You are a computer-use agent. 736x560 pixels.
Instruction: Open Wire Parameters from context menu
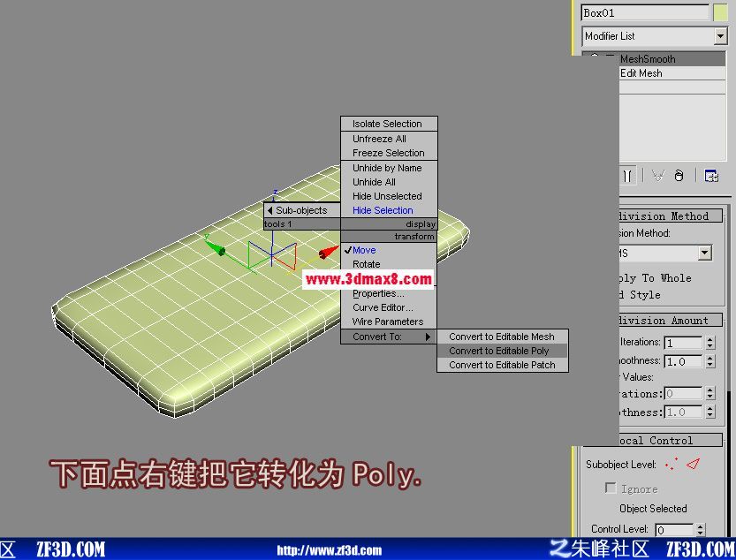point(389,322)
